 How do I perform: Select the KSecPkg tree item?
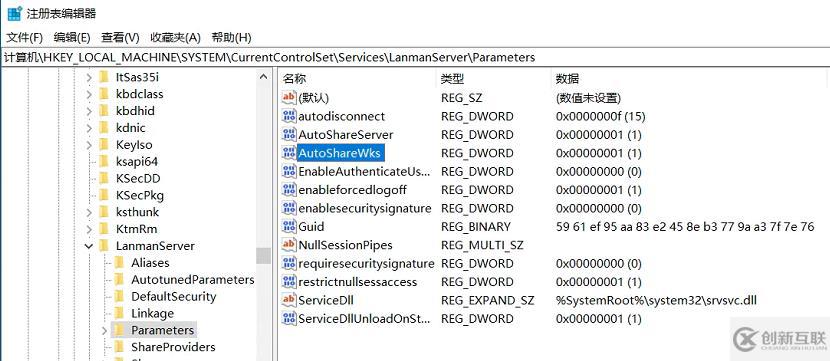coord(139,195)
